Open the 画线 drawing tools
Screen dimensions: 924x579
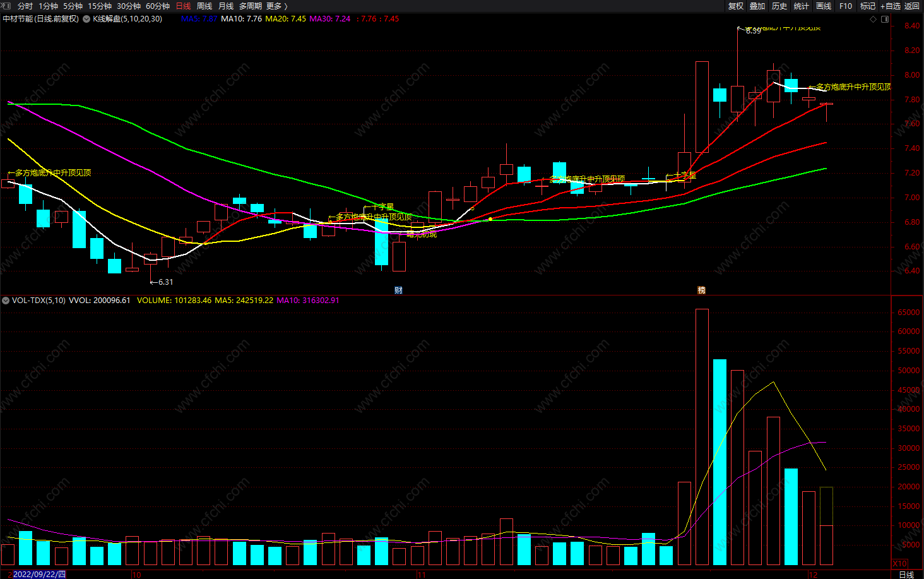point(824,6)
